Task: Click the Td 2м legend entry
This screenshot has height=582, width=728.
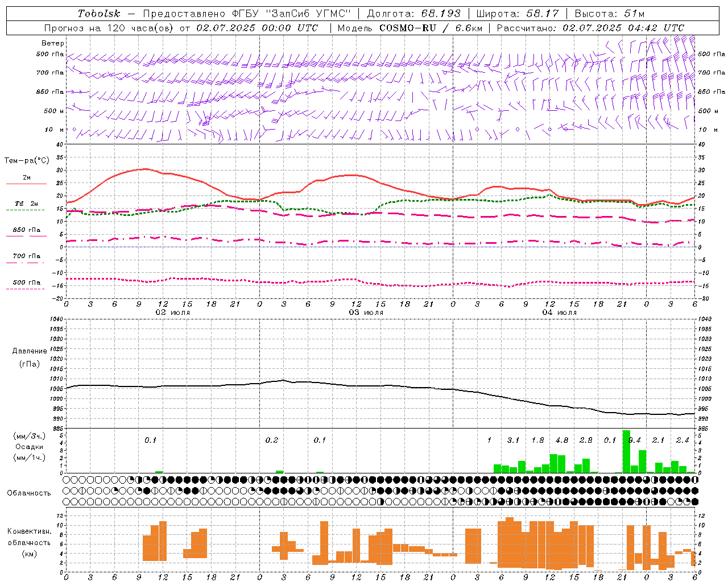Action: pyautogui.click(x=27, y=203)
